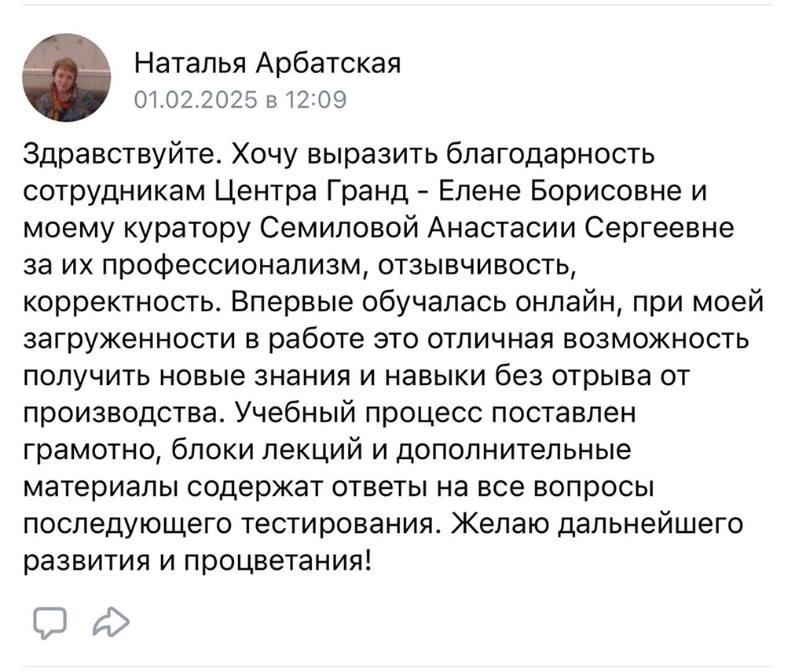
Task: Click the post timestamp 01.02.2025 в 12:09
Action: (240, 100)
